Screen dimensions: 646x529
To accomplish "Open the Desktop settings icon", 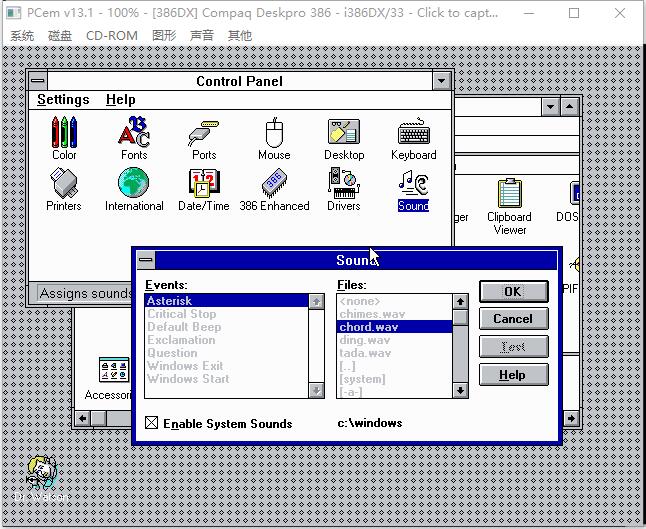I will (x=344, y=138).
